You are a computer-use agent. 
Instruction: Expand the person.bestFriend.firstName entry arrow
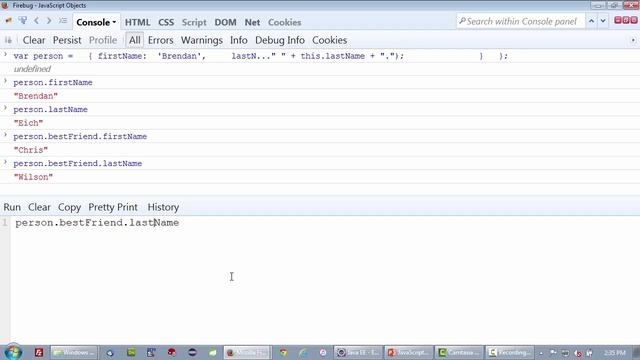click(x=6, y=135)
